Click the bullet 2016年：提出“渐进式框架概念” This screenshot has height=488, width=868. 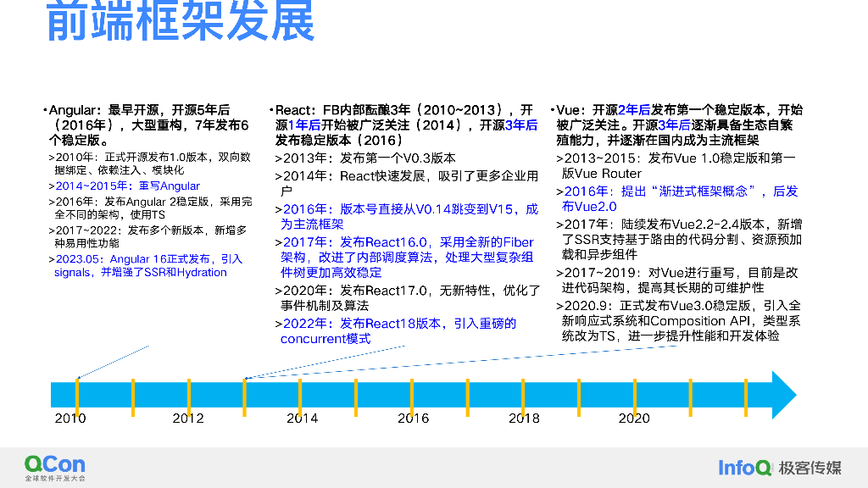(x=677, y=198)
